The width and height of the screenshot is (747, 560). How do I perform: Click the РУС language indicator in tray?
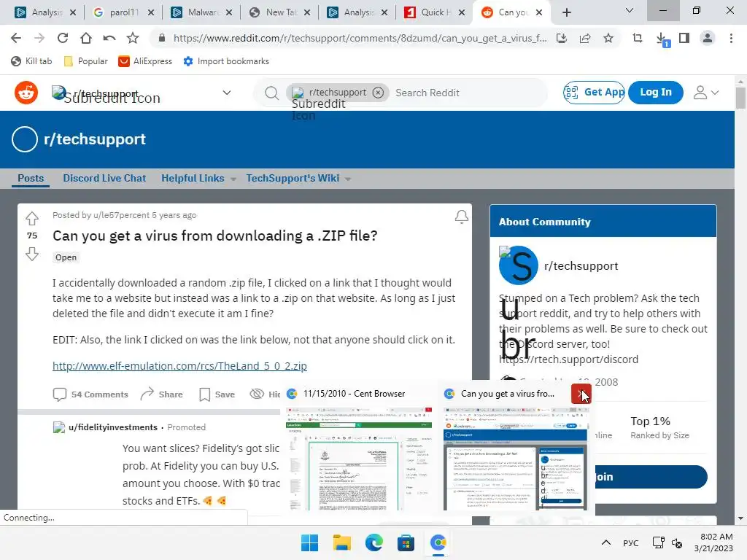(631, 542)
